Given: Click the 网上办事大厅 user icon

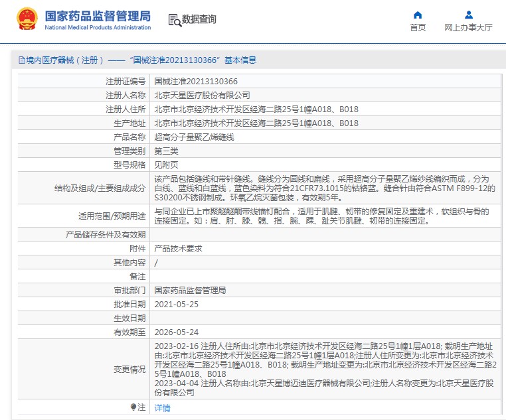Looking at the screenshot, I should (x=469, y=15).
